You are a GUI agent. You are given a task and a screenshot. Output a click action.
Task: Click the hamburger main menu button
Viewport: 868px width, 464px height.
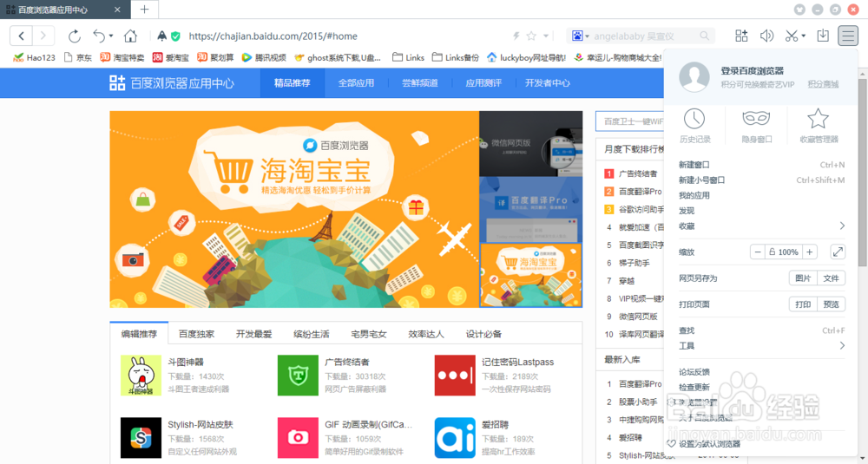coord(847,36)
